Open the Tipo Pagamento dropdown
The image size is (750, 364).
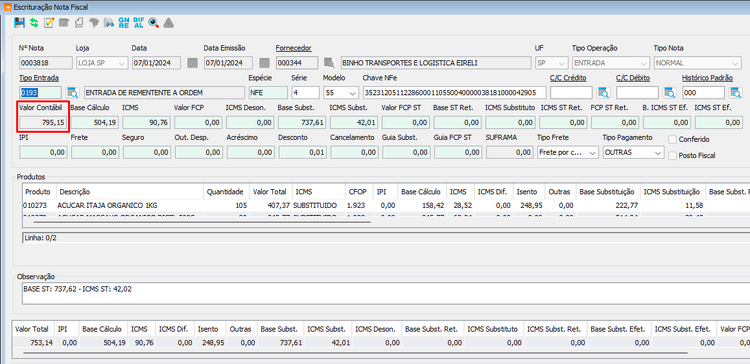coord(633,153)
